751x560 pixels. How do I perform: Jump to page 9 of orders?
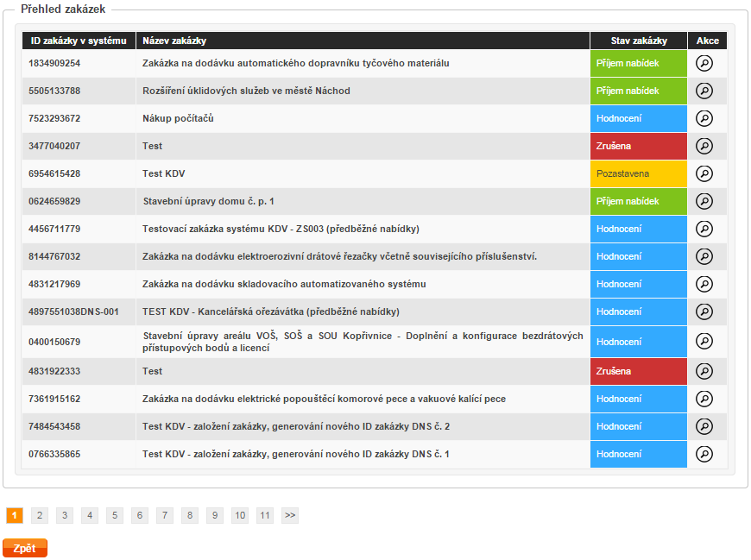[215, 515]
